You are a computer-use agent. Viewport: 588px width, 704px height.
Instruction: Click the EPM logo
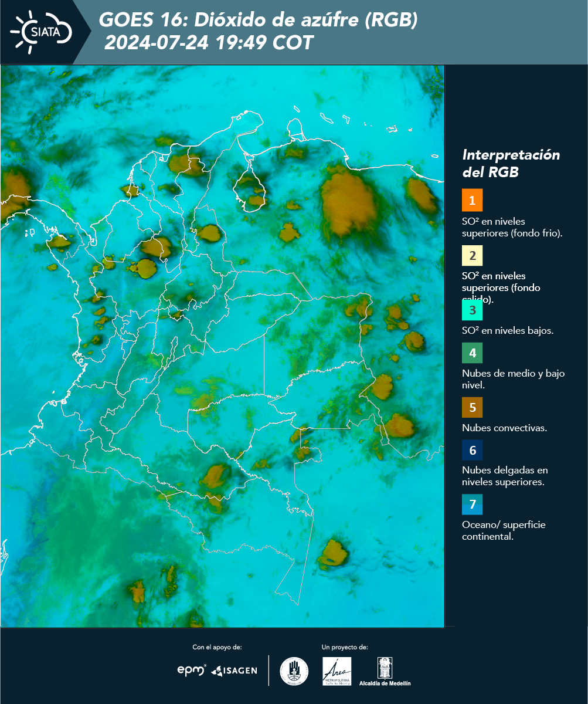coord(192,670)
